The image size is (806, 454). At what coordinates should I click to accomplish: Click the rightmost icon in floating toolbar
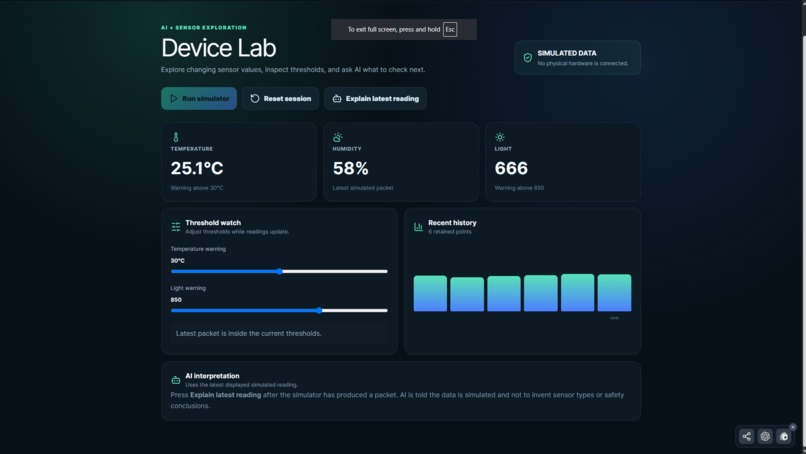click(783, 437)
